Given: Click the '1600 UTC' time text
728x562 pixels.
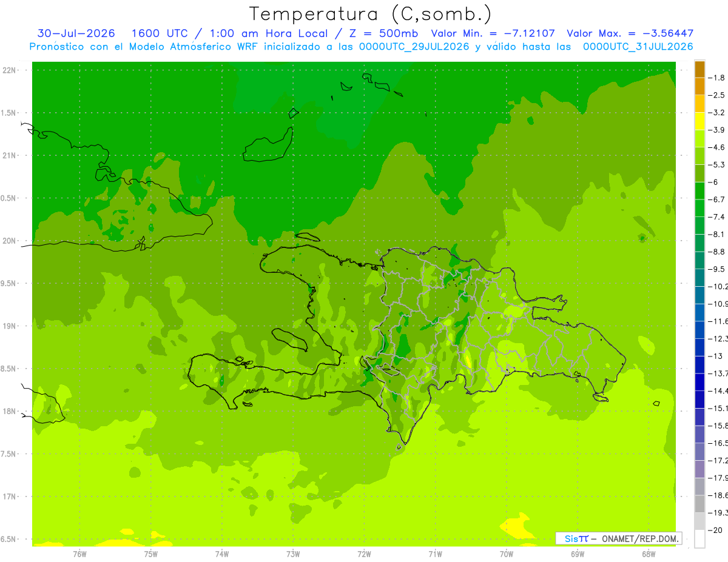Looking at the screenshot, I should (x=160, y=33).
